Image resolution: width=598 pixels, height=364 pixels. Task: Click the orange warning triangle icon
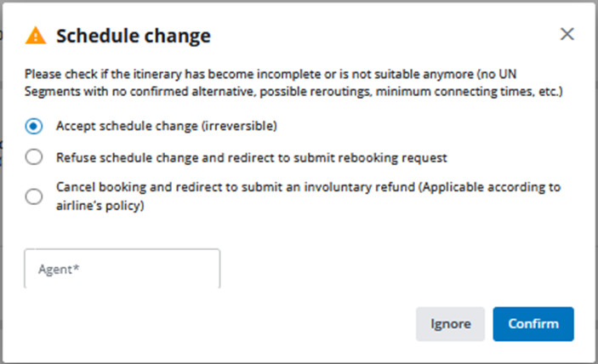[36, 35]
